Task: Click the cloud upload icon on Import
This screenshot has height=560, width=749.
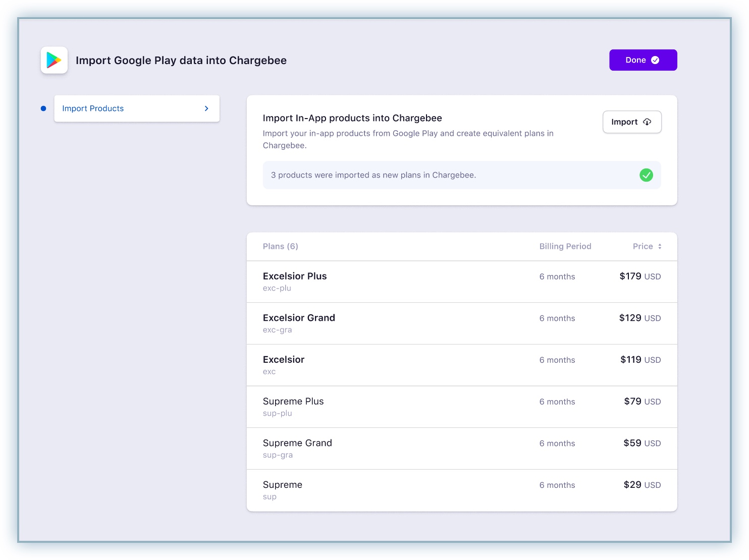Action: [647, 122]
